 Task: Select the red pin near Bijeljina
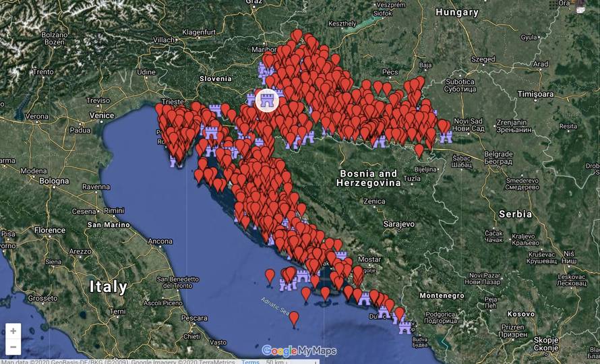pos(419,150)
